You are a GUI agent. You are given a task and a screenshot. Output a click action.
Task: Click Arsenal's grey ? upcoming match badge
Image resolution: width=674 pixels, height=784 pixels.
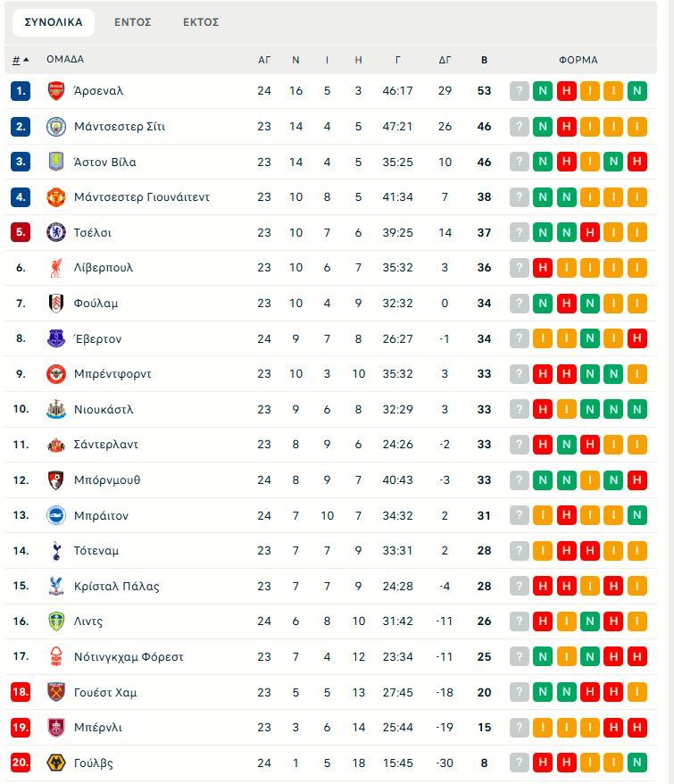click(520, 91)
